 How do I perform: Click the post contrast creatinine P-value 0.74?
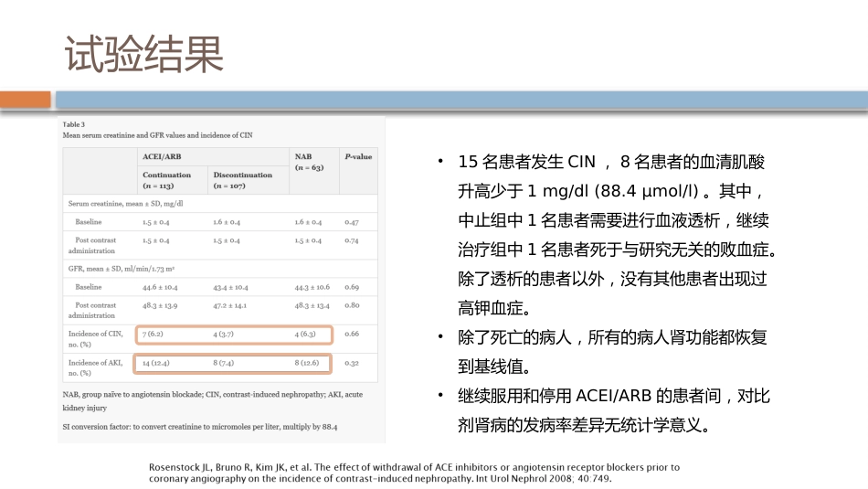(352, 240)
